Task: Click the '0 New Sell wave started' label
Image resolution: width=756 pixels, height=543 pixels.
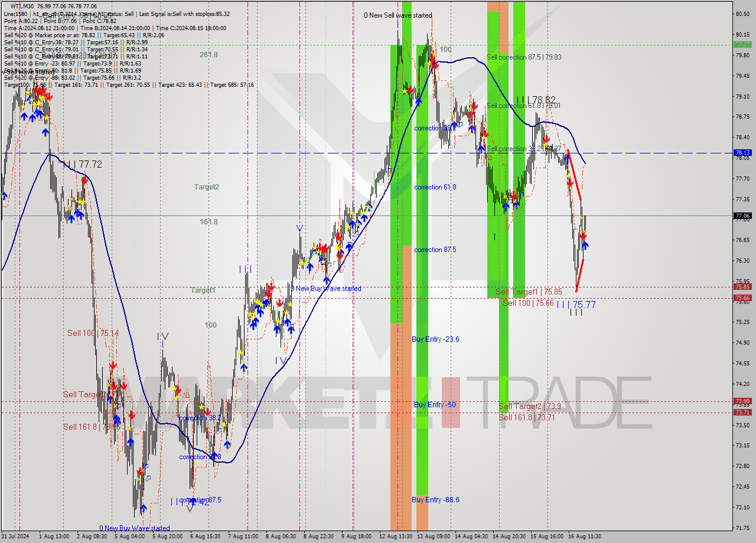Action: coord(397,15)
